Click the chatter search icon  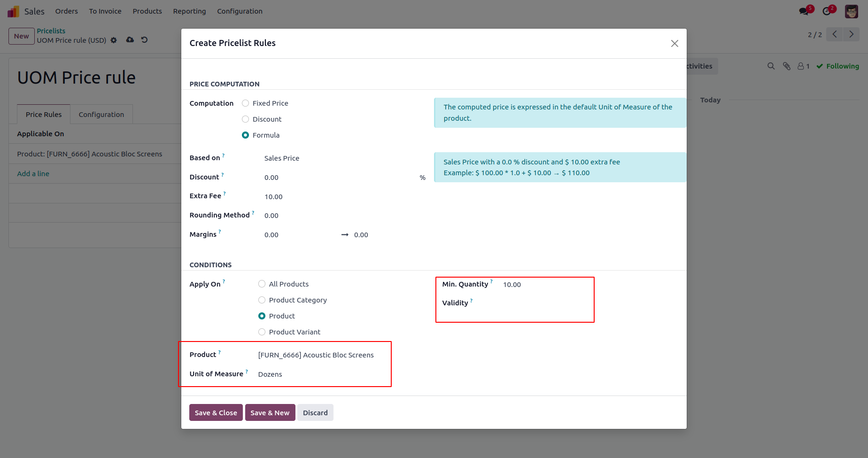(771, 66)
